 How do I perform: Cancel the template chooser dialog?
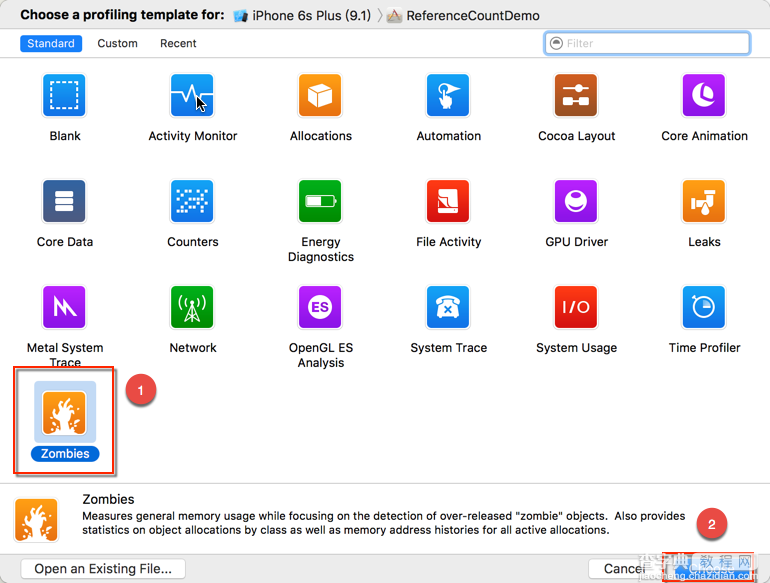point(624,569)
